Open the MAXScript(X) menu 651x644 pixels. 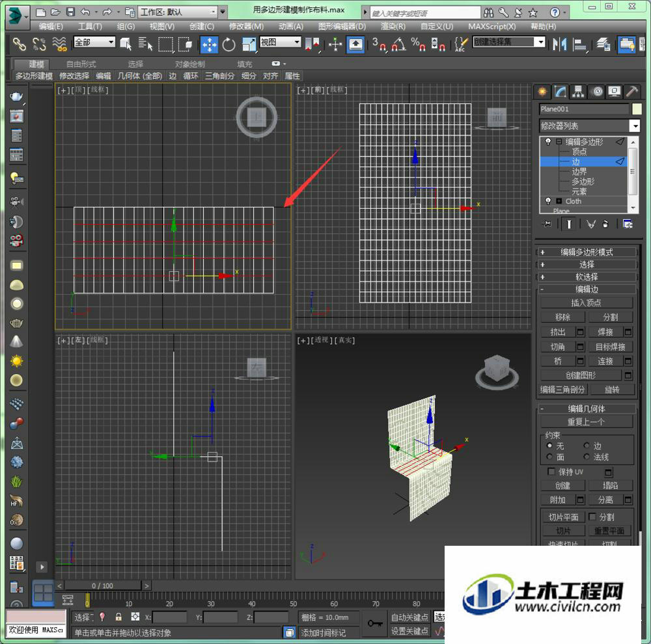492,27
